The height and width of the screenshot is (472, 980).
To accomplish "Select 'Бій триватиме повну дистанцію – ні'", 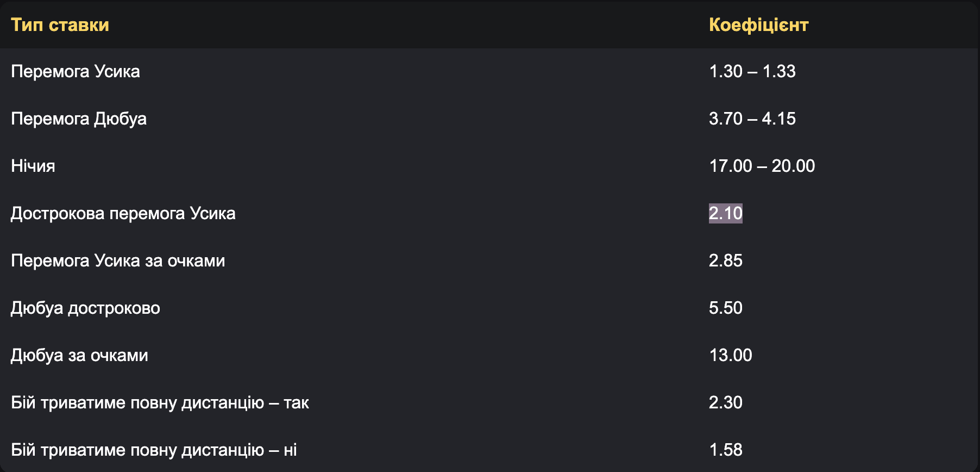I will click(154, 450).
